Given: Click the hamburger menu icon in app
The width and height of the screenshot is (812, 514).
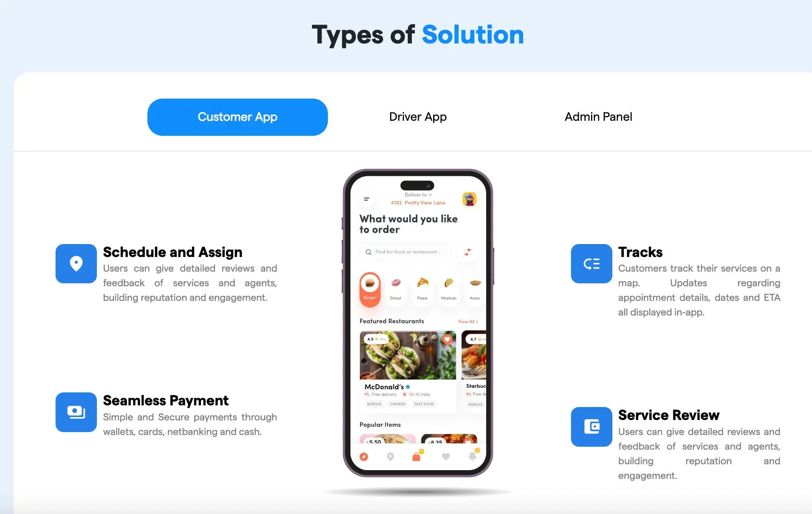Looking at the screenshot, I should coord(366,198).
